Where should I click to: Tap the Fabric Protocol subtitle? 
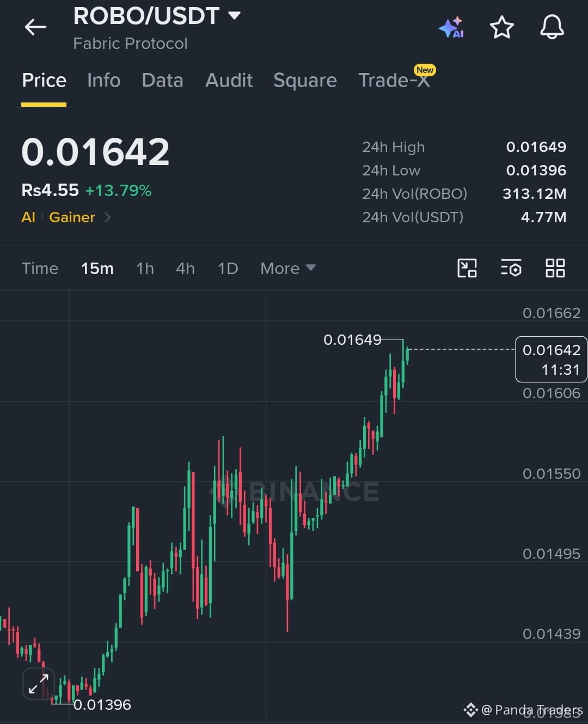[x=130, y=44]
